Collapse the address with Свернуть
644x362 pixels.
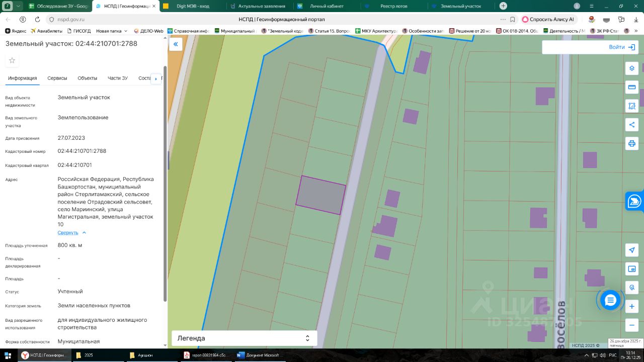click(72, 233)
